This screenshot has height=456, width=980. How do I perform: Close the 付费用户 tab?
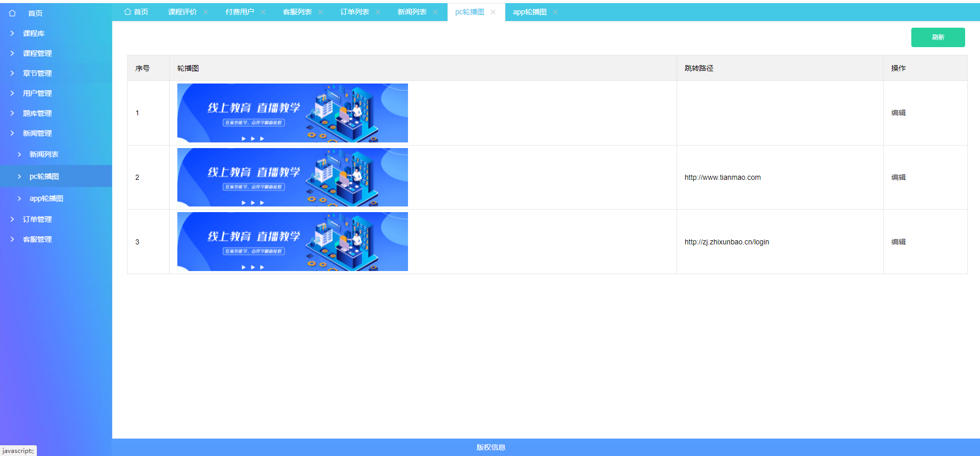263,12
